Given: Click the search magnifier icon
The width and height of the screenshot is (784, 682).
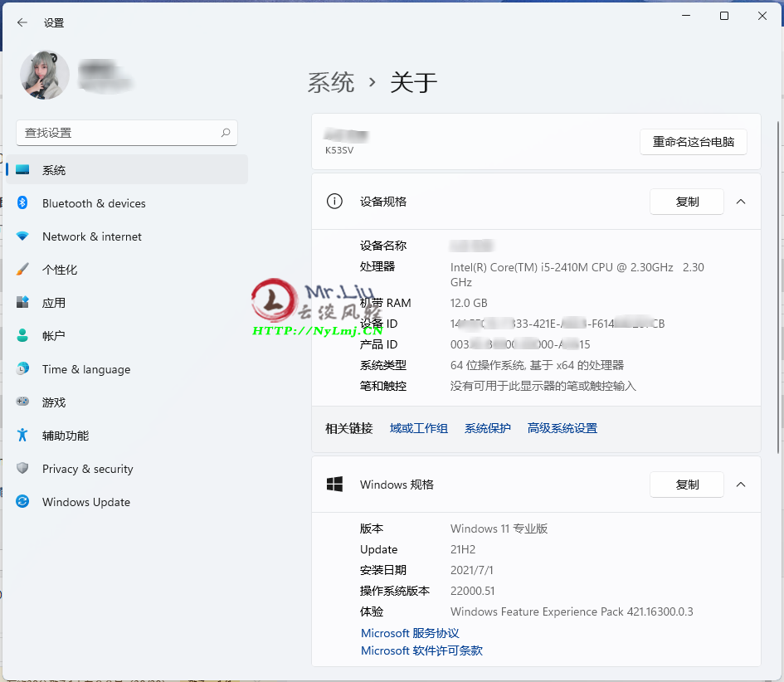Looking at the screenshot, I should click(226, 133).
